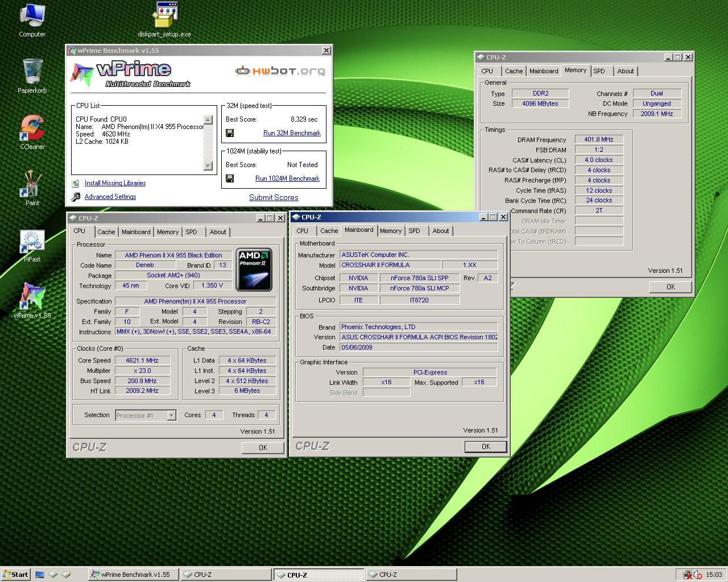This screenshot has width=728, height=582.
Task: Click OK in the CPU-Z Mainboard window
Action: click(486, 446)
